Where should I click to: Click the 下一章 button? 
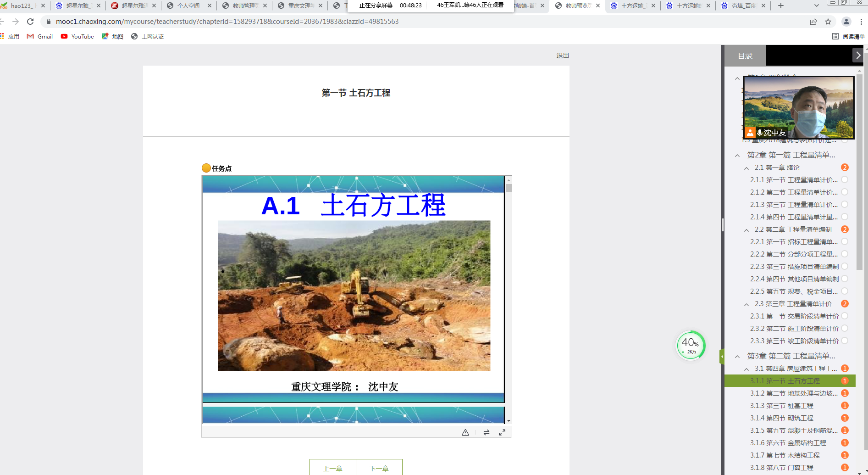click(x=378, y=468)
